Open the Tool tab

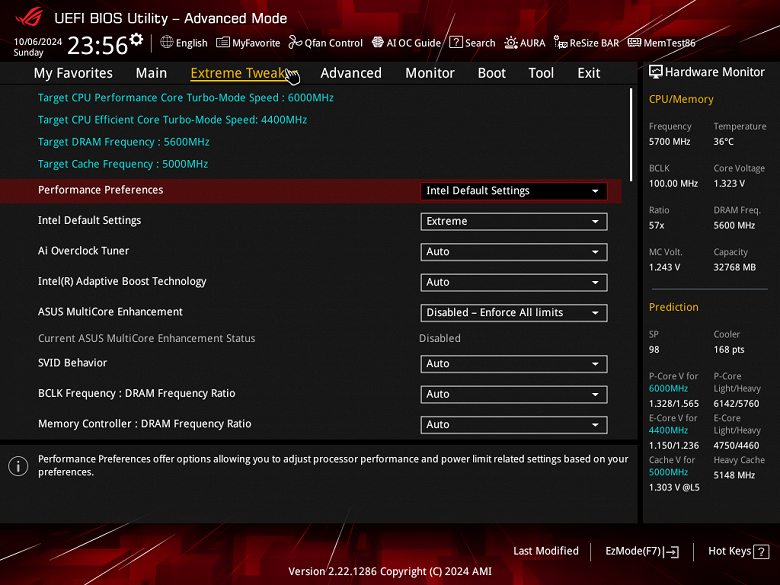pos(541,73)
